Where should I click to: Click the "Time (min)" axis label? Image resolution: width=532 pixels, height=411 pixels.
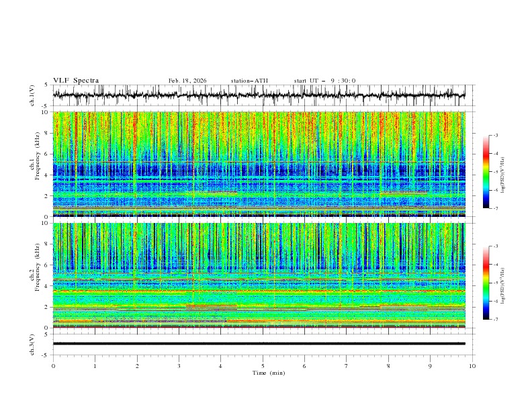pyautogui.click(x=269, y=373)
